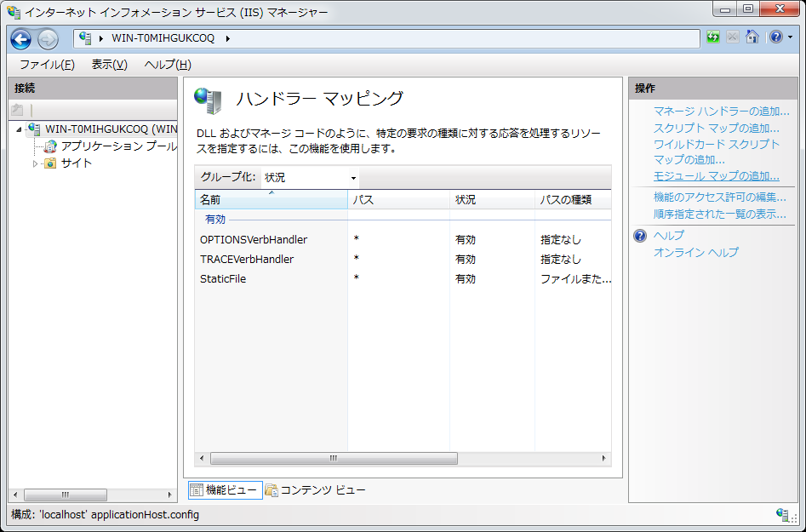Click the back navigation arrow button

[20, 38]
